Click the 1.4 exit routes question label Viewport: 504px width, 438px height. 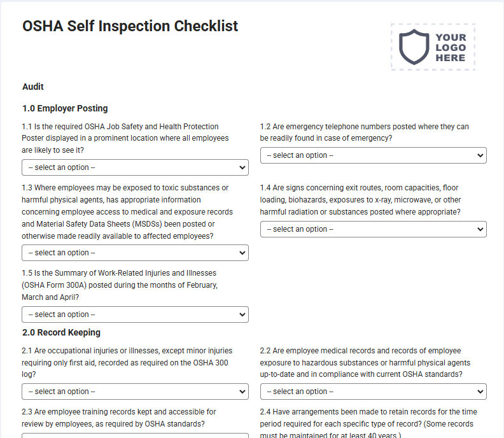pyautogui.click(x=360, y=200)
